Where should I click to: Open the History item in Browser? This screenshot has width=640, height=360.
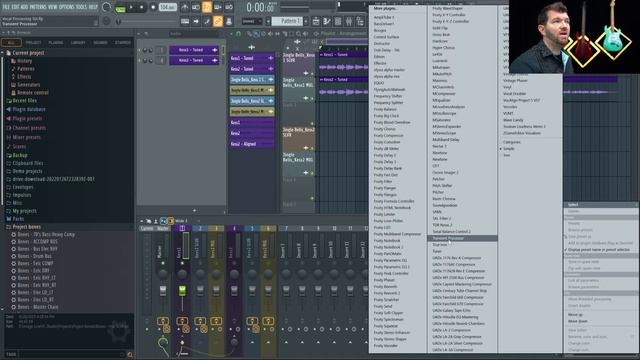coord(24,61)
